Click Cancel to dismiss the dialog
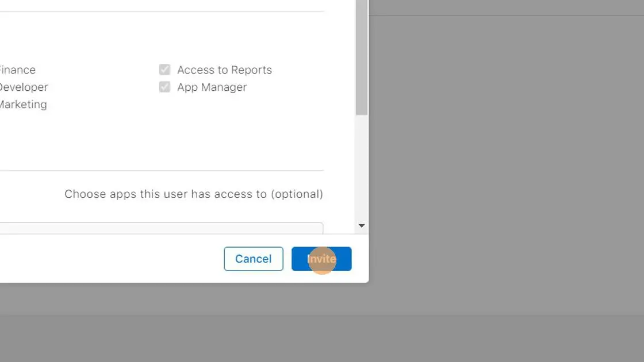This screenshot has height=362, width=644. click(x=254, y=259)
